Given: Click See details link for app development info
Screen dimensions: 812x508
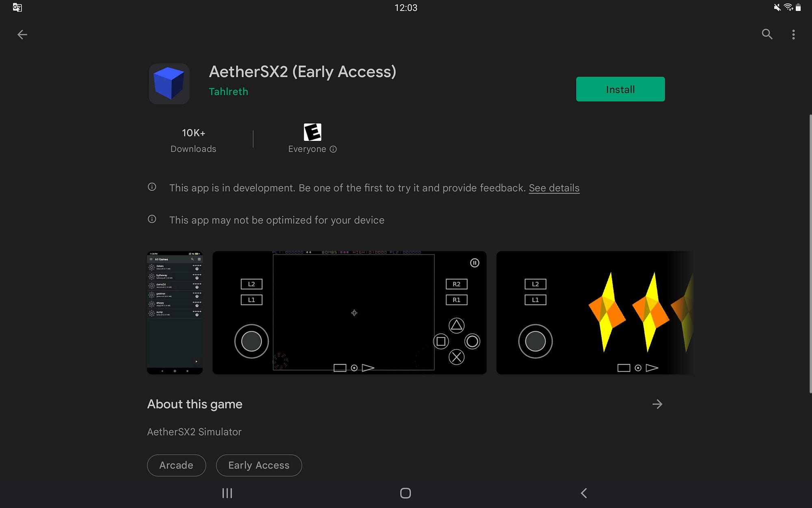Looking at the screenshot, I should 554,187.
